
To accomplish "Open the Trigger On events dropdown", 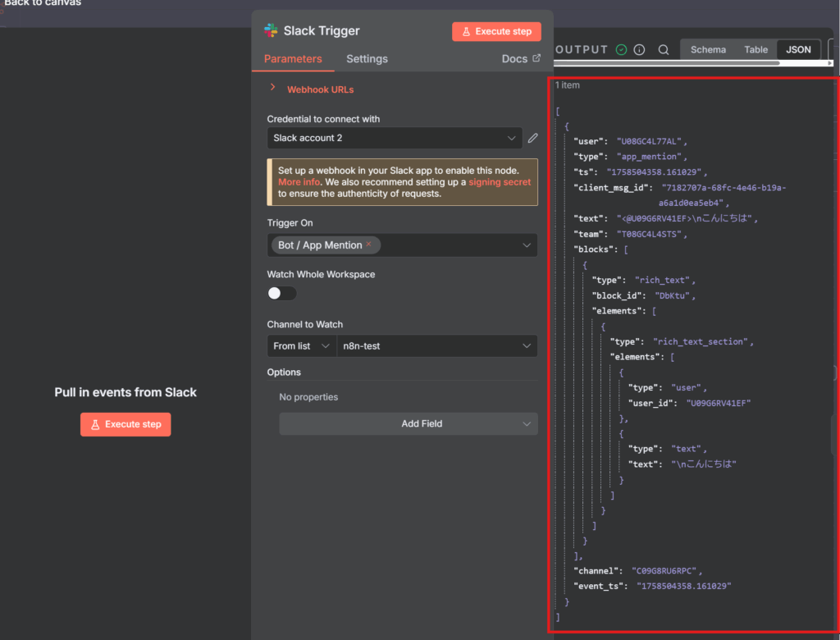I will point(526,245).
